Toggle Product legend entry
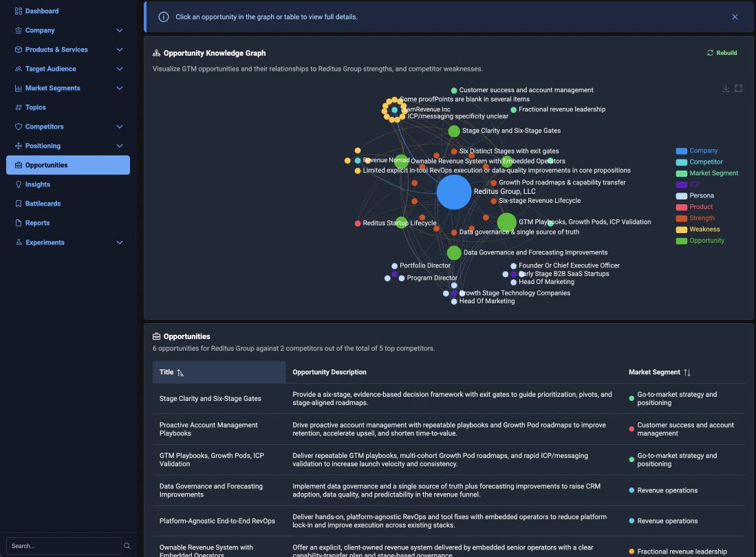 [x=694, y=207]
